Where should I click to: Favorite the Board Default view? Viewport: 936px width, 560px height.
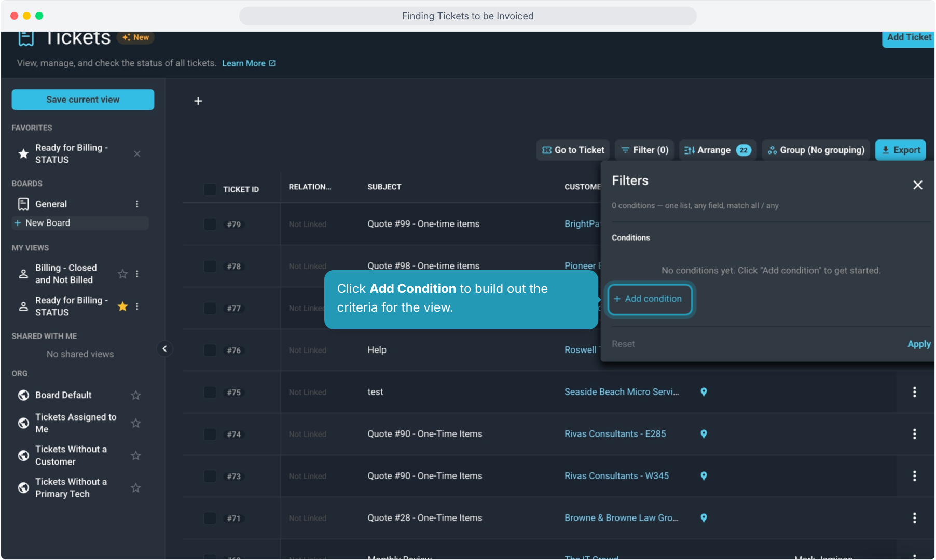coord(135,395)
